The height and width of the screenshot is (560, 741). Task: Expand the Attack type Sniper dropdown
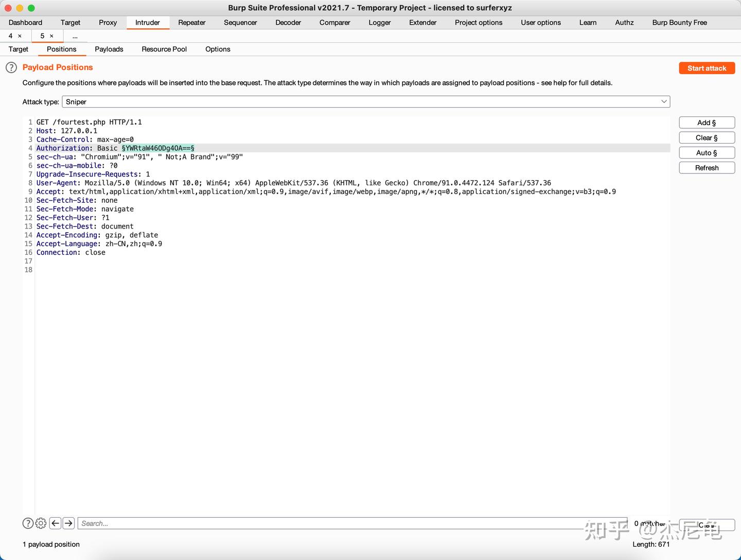[x=366, y=102]
